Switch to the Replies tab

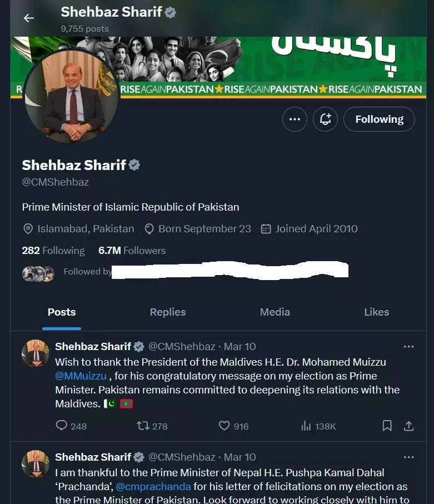click(x=167, y=312)
